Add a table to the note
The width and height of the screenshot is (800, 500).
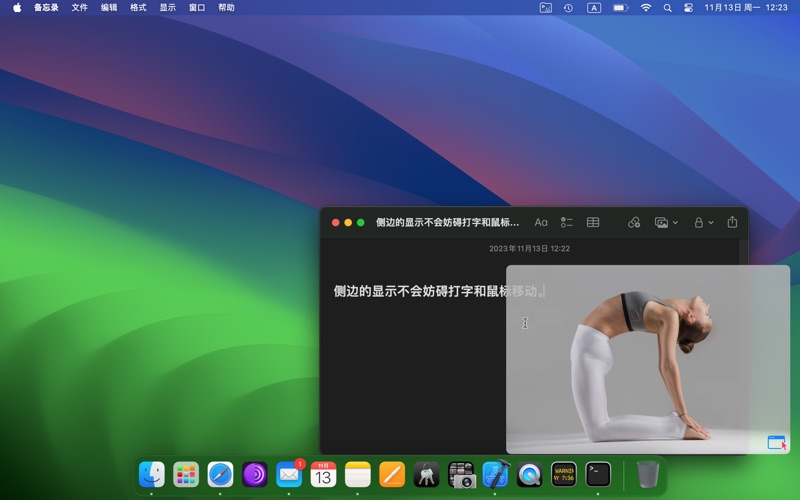[x=593, y=222]
